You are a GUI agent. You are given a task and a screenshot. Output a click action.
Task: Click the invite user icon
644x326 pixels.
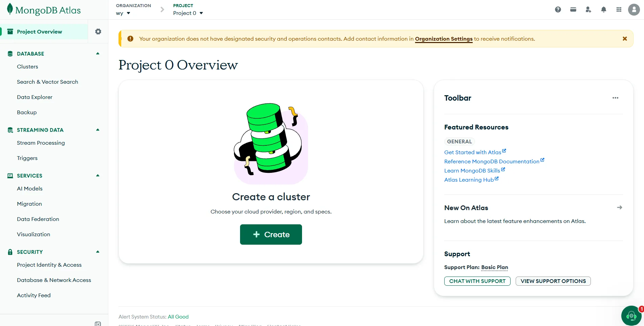[x=588, y=9]
